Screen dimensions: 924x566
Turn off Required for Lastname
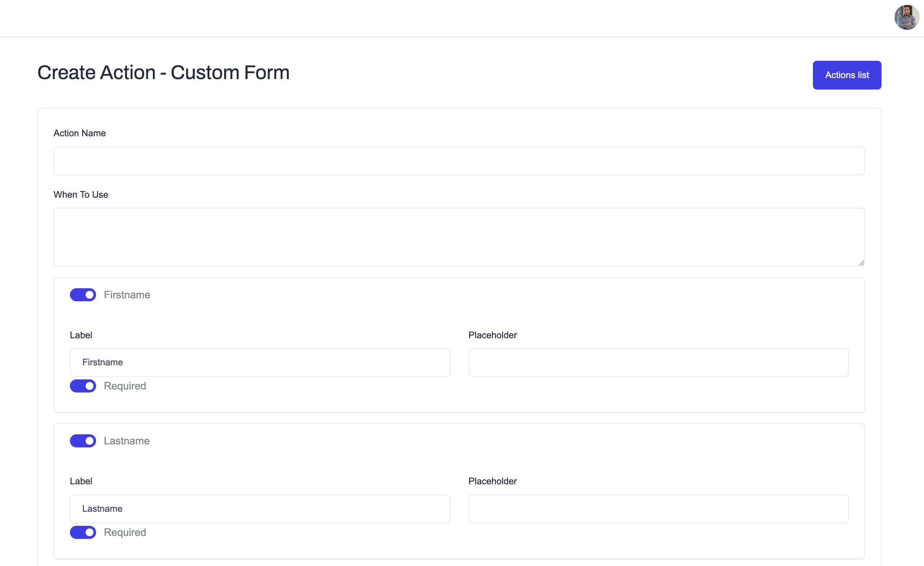pyautogui.click(x=83, y=532)
